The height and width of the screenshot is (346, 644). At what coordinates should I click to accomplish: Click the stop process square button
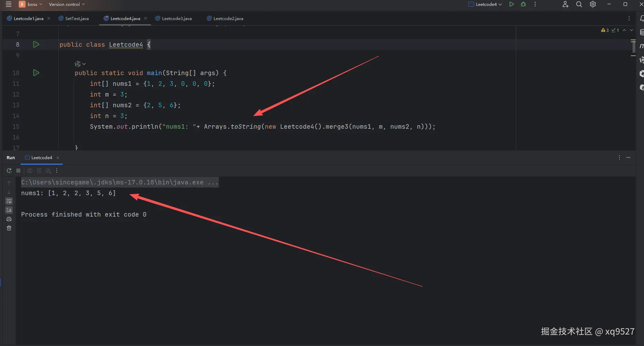tap(18, 171)
